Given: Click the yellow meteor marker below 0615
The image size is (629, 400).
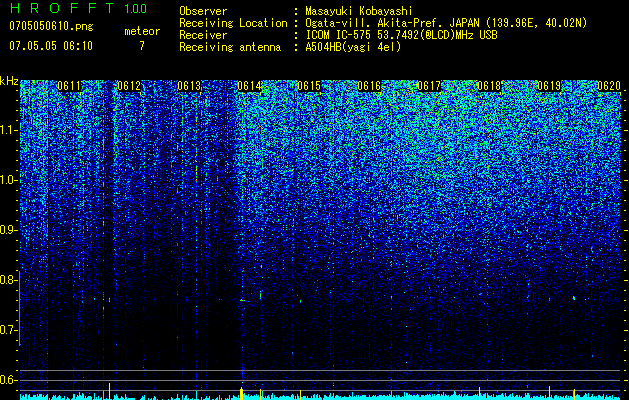Looking at the screenshot, I should tap(300, 394).
